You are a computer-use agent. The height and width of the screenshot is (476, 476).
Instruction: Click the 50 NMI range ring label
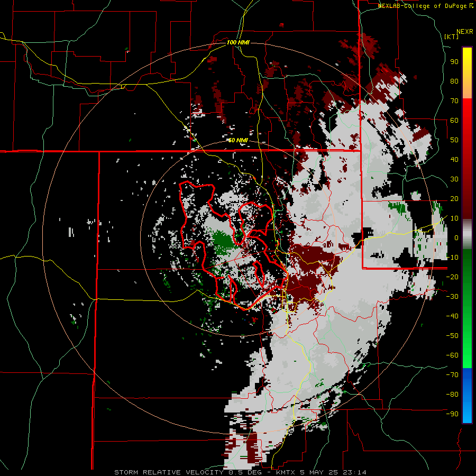coord(238,140)
